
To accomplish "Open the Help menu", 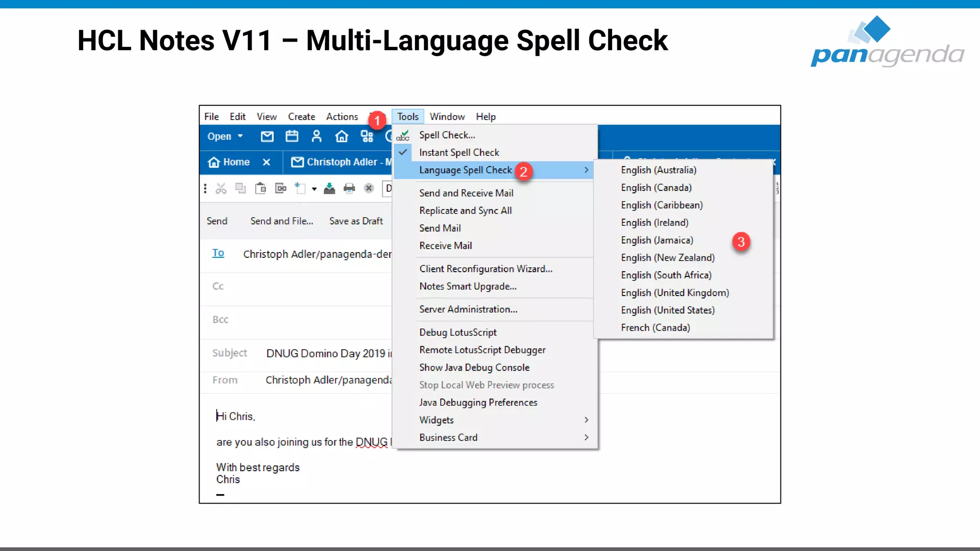I will click(x=486, y=117).
